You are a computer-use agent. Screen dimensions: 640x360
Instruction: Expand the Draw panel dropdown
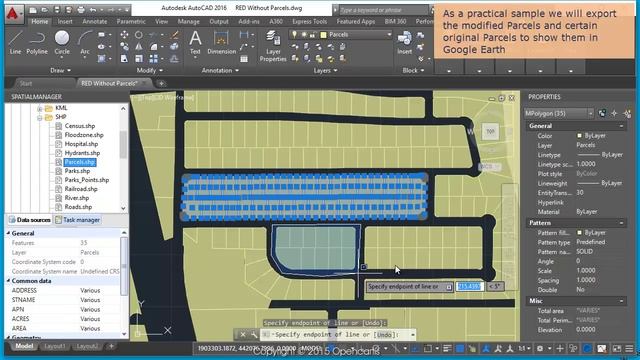click(60, 70)
